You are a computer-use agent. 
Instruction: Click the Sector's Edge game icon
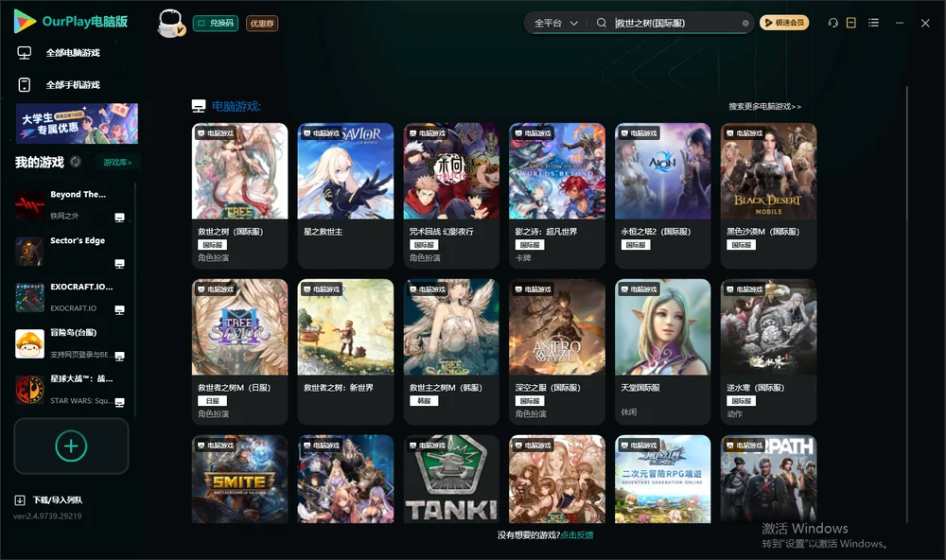coord(29,252)
